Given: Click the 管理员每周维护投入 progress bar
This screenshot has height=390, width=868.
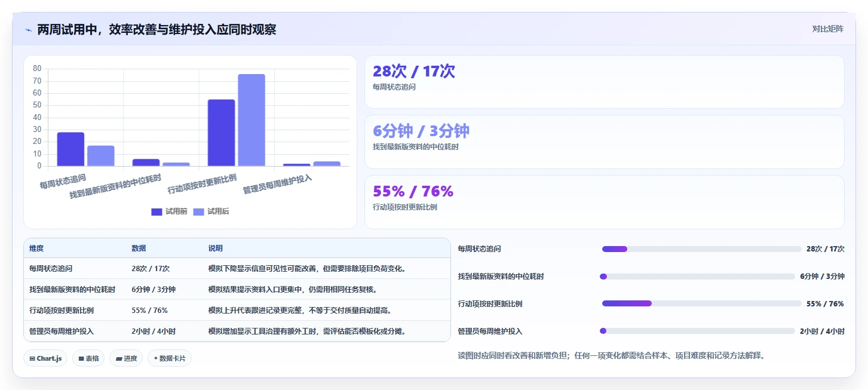Looking at the screenshot, I should click(697, 331).
